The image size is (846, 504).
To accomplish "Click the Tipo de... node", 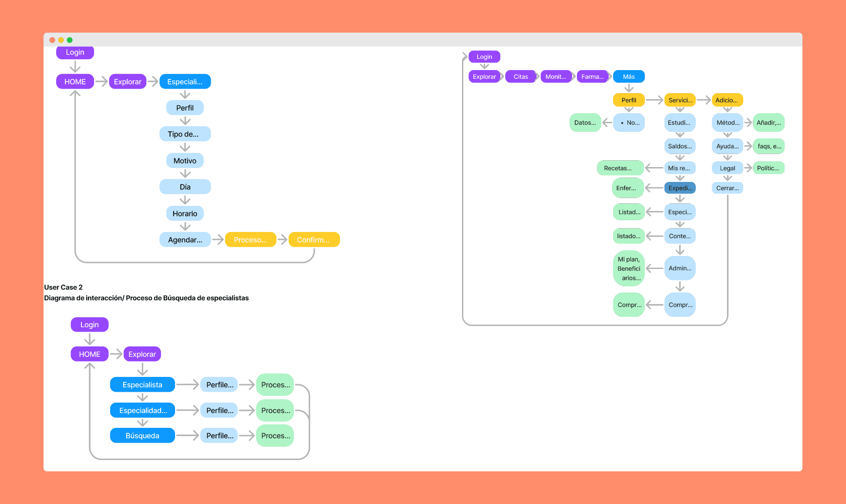I will 185,134.
